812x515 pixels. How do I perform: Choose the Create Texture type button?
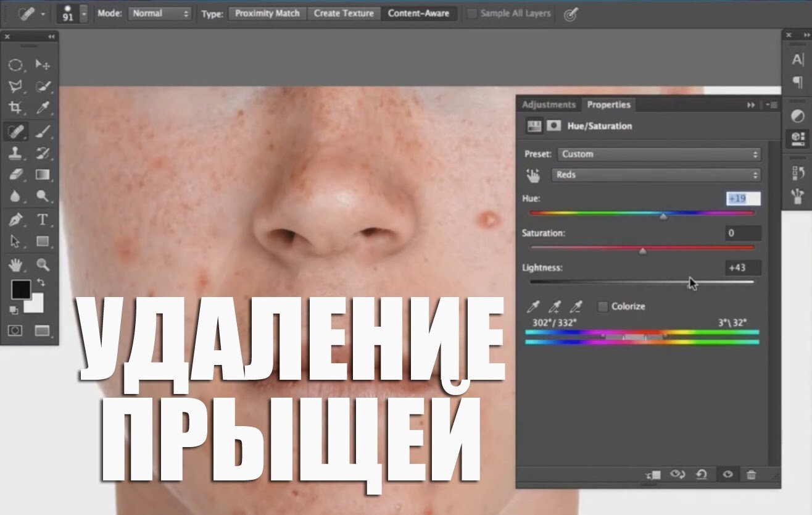click(344, 13)
